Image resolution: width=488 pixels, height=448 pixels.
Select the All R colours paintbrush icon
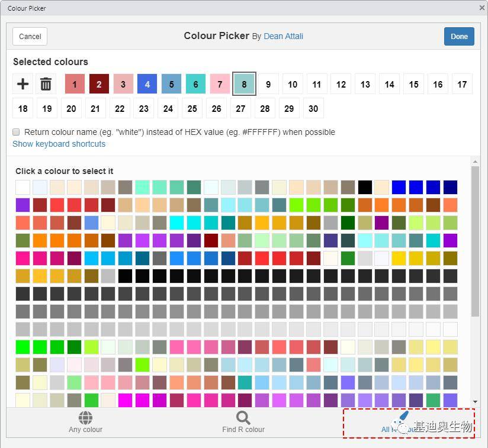404,415
